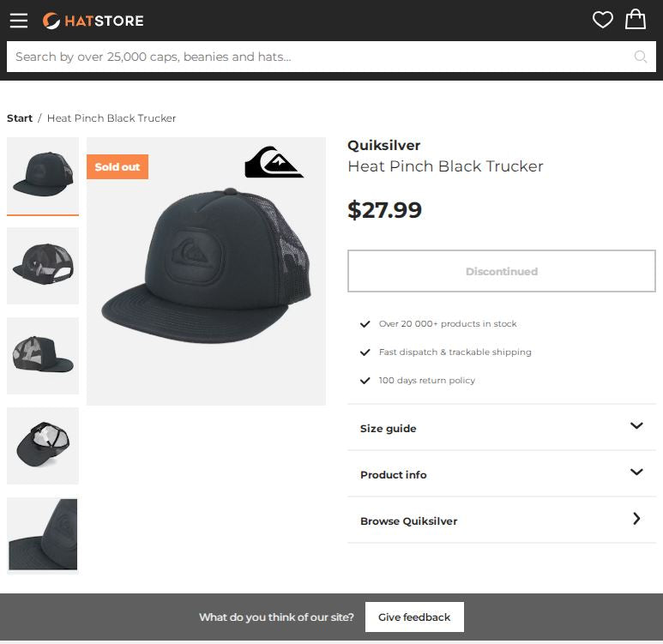
Task: Open the wishlist heart icon
Action: 603,20
